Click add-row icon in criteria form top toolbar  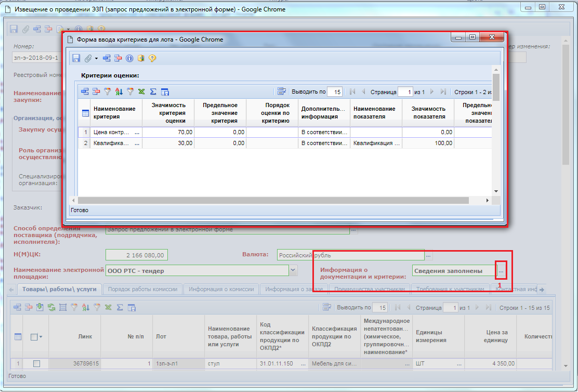[x=107, y=58]
